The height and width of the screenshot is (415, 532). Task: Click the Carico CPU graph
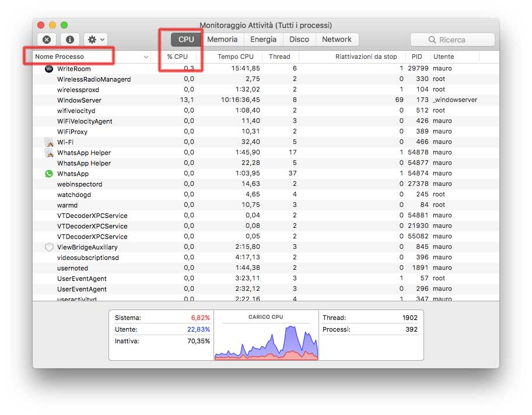[x=267, y=342]
